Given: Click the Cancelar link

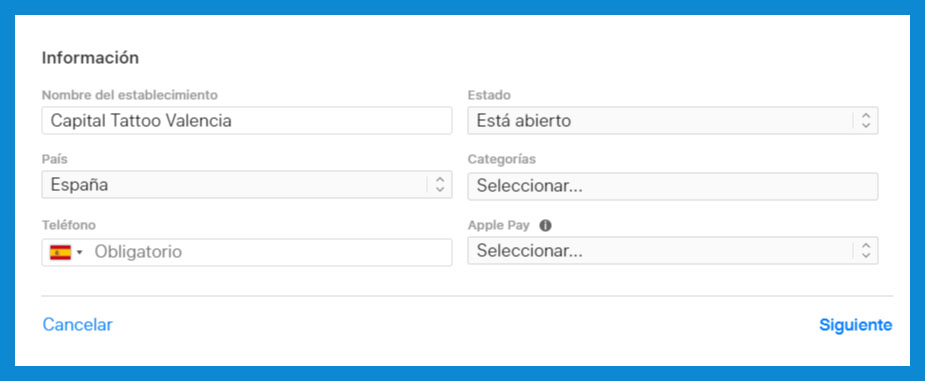Looking at the screenshot, I should (x=77, y=325).
